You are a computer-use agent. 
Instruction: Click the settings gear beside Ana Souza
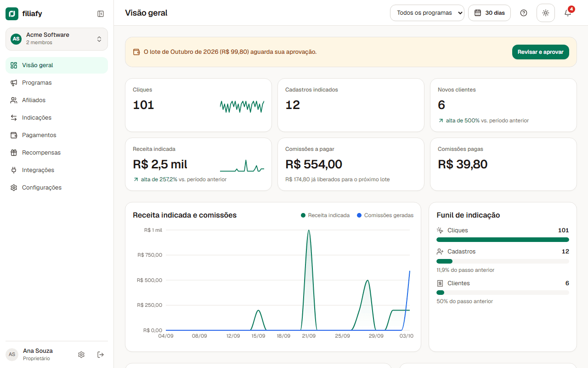tap(81, 355)
